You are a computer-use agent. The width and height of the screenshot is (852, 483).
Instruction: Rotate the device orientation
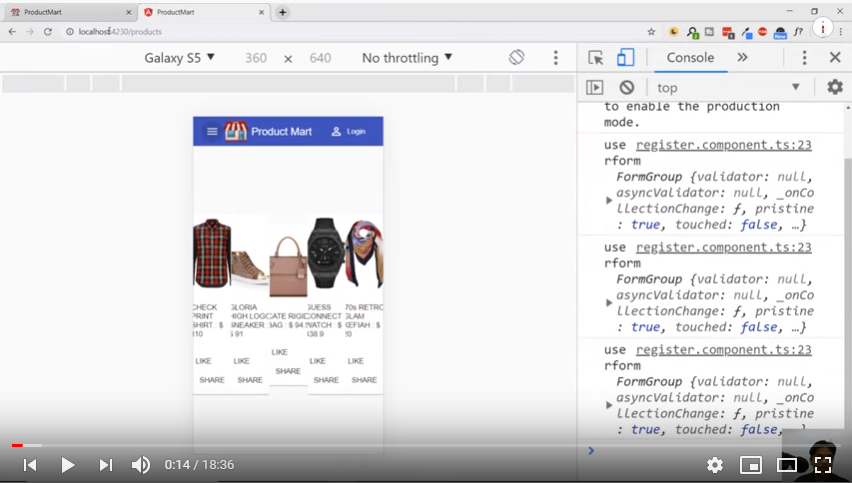516,58
